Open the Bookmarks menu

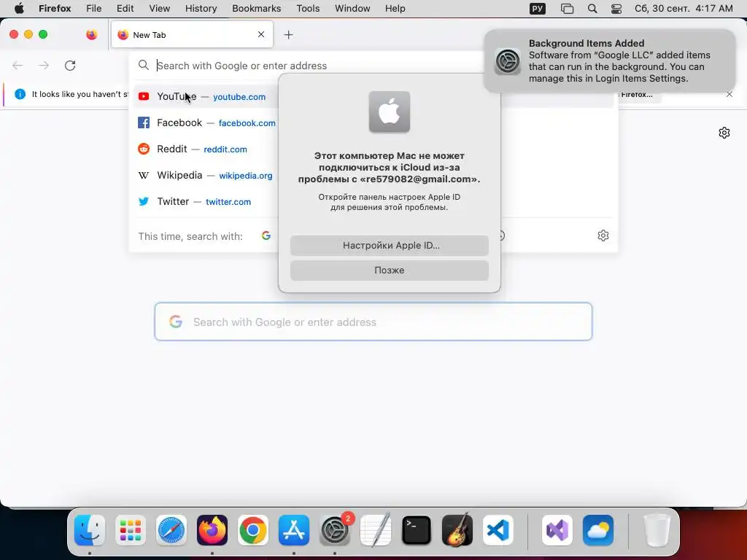tap(256, 9)
